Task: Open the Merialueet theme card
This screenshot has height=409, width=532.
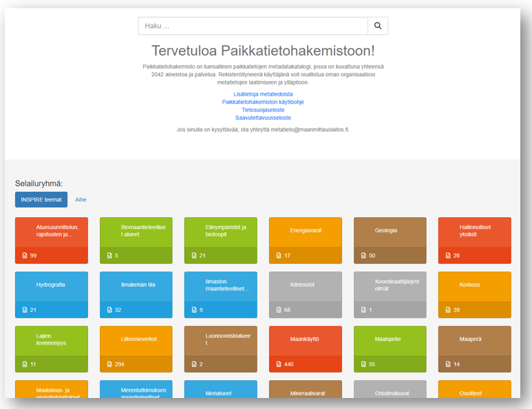Action: (x=221, y=389)
